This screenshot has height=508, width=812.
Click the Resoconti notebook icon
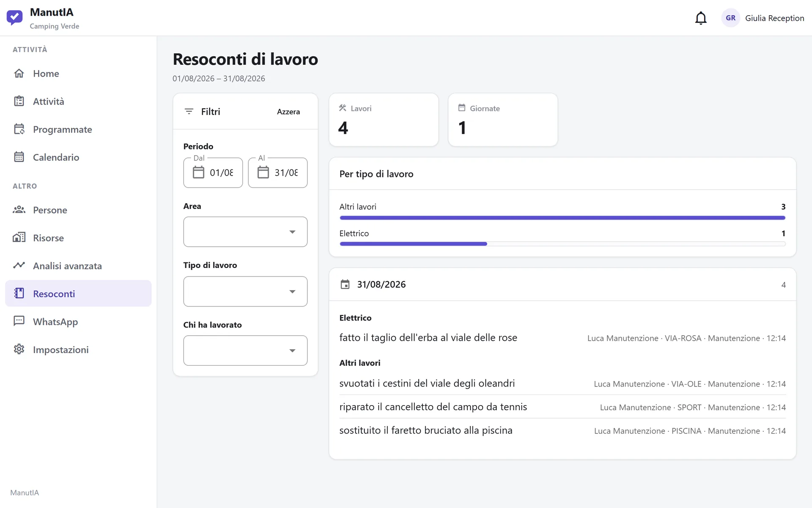click(x=19, y=293)
